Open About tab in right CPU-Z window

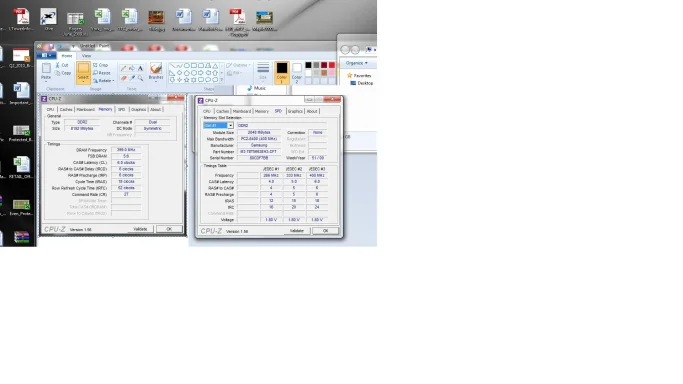tap(312, 111)
